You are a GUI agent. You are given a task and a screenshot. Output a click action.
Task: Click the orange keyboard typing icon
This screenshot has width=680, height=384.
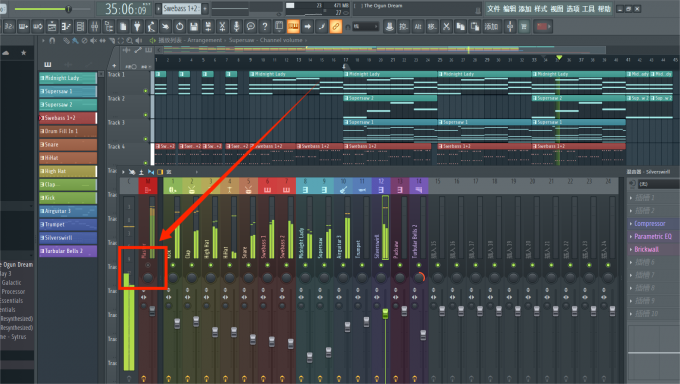pyautogui.click(x=293, y=27)
